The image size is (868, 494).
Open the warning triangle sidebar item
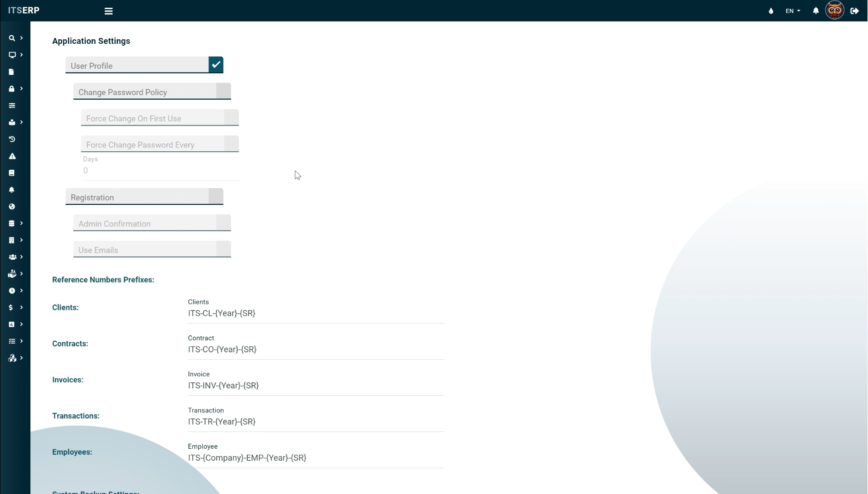pyautogui.click(x=12, y=156)
